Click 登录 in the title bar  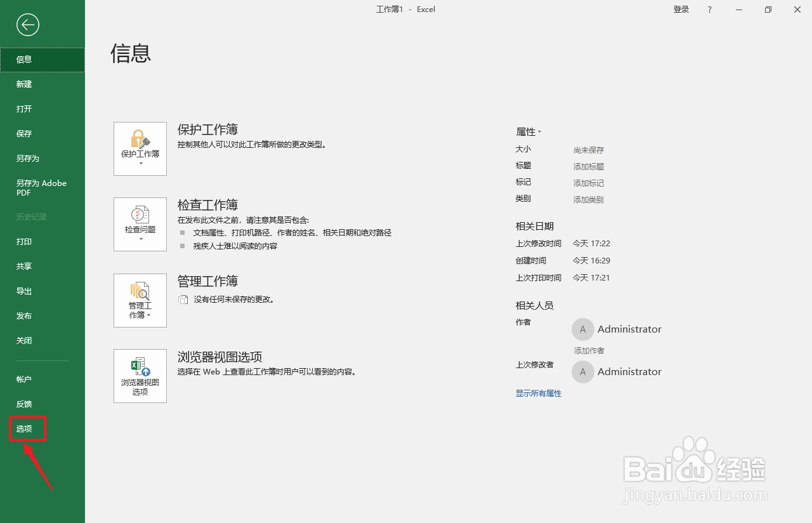coord(681,9)
